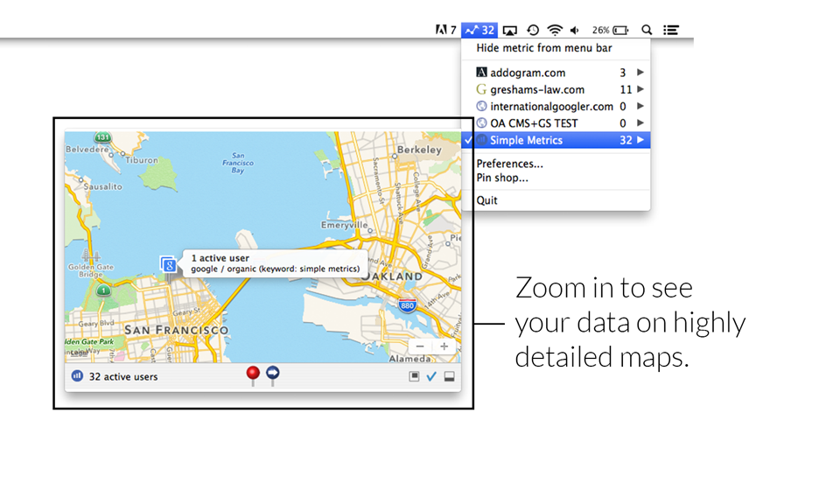Click the small window view icon
The image size is (840, 504).
pyautogui.click(x=414, y=376)
